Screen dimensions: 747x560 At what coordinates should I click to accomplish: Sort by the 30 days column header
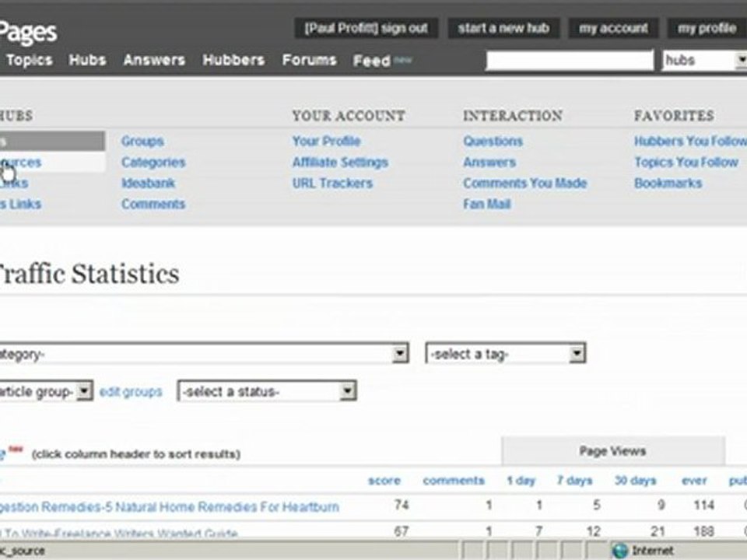pyautogui.click(x=635, y=481)
